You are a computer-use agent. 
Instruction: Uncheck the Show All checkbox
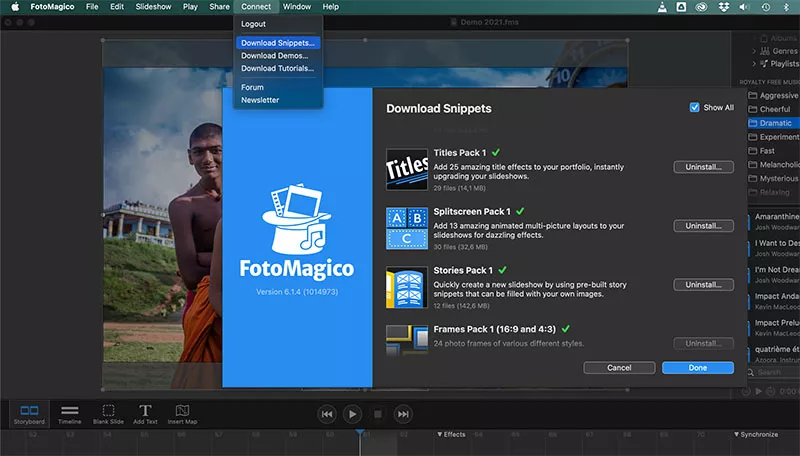coord(694,108)
